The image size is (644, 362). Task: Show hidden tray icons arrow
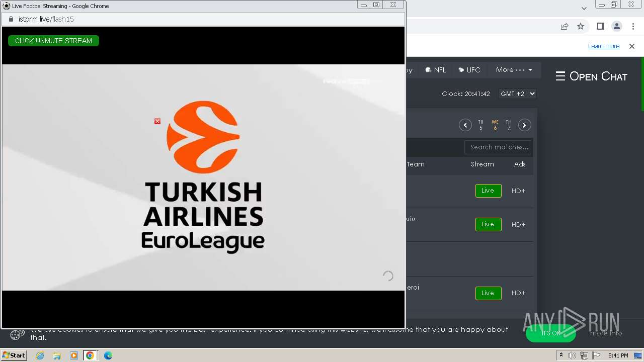(x=561, y=355)
